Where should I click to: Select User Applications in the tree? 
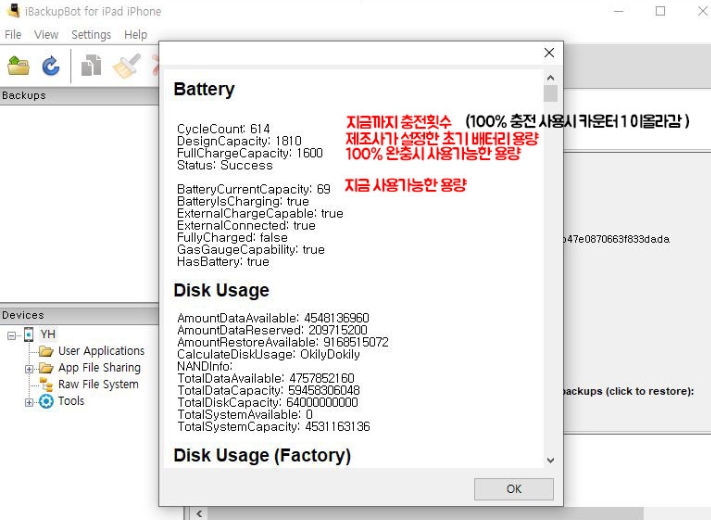[x=101, y=351]
